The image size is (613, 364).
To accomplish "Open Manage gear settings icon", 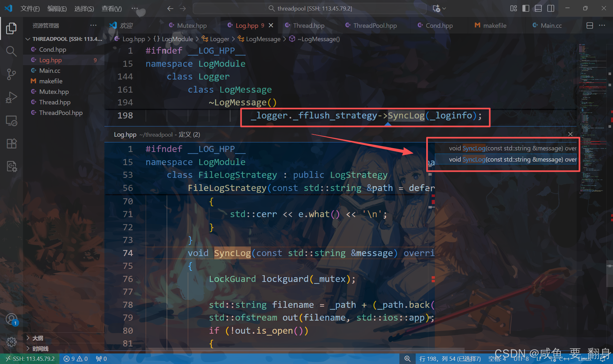I will (11, 342).
